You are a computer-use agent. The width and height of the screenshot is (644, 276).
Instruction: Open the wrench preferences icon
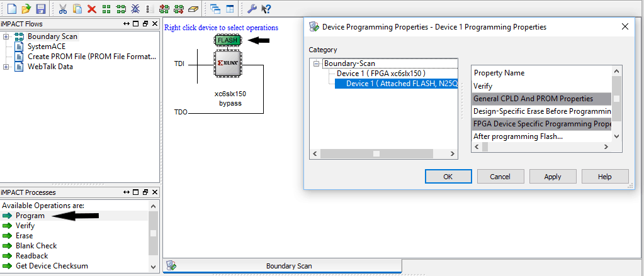(252, 9)
